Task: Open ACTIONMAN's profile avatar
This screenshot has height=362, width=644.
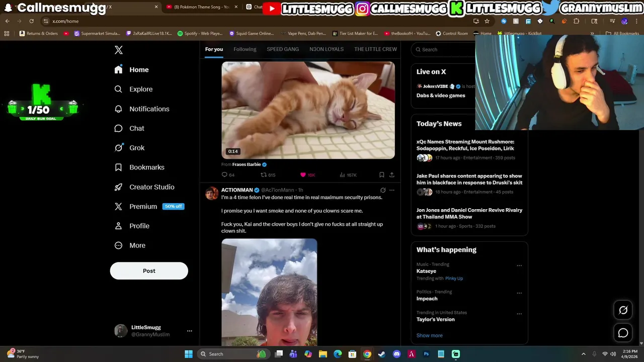Action: tap(212, 194)
